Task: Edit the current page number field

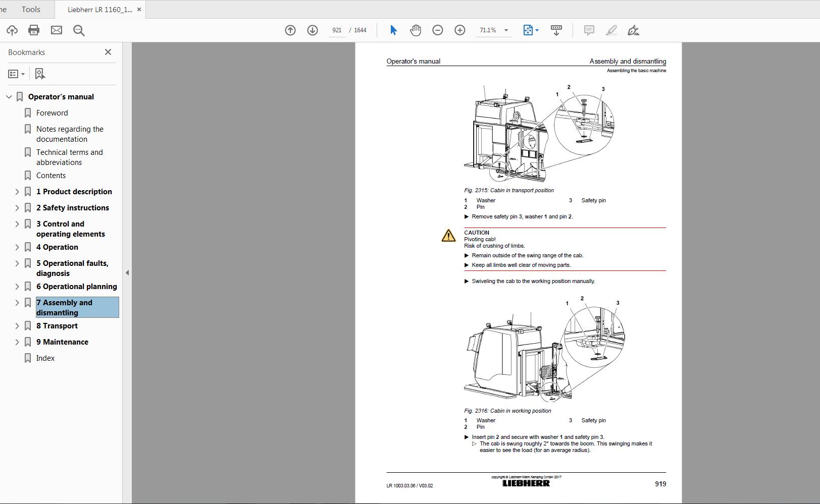Action: pos(337,30)
